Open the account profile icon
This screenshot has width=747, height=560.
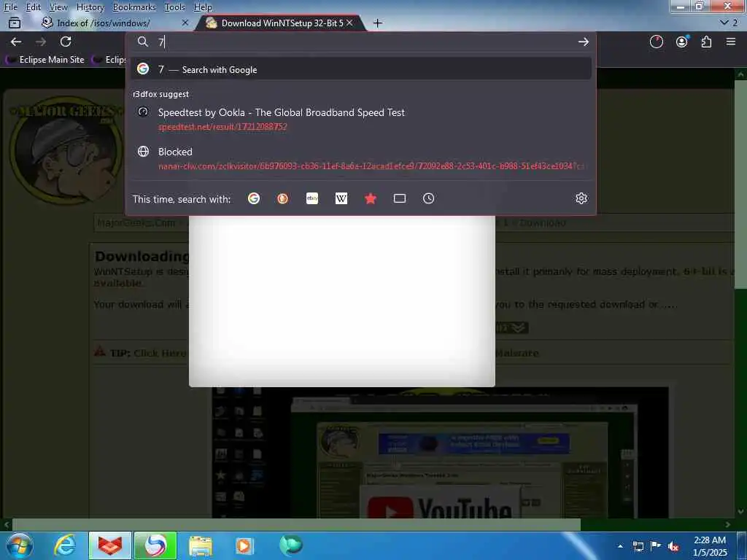pyautogui.click(x=682, y=42)
